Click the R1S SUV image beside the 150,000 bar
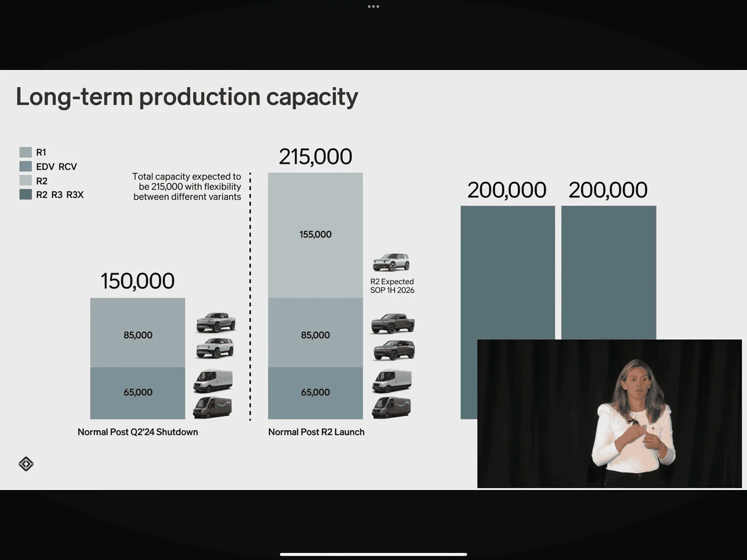The width and height of the screenshot is (747, 560). click(215, 348)
